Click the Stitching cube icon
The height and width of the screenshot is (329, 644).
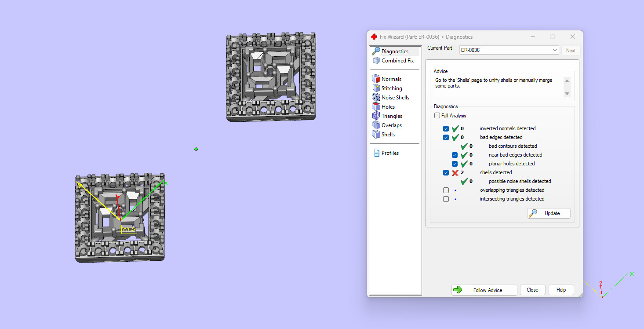click(x=376, y=88)
